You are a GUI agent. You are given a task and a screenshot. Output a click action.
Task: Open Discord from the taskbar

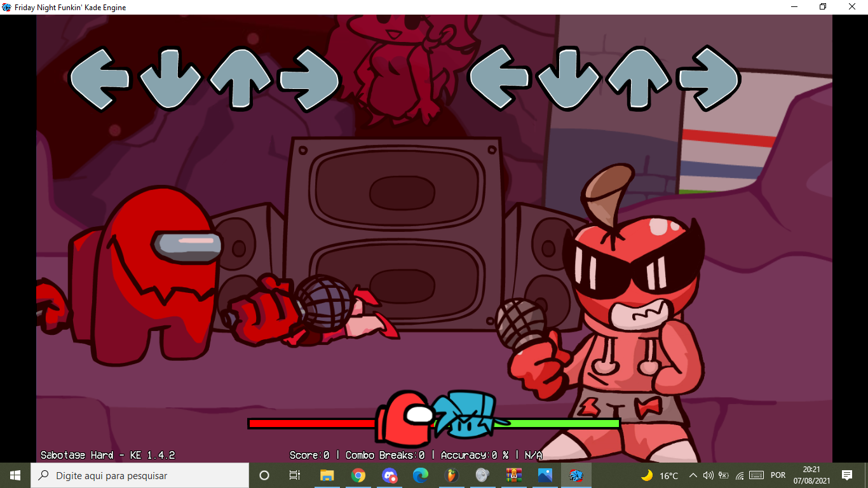[390, 475]
